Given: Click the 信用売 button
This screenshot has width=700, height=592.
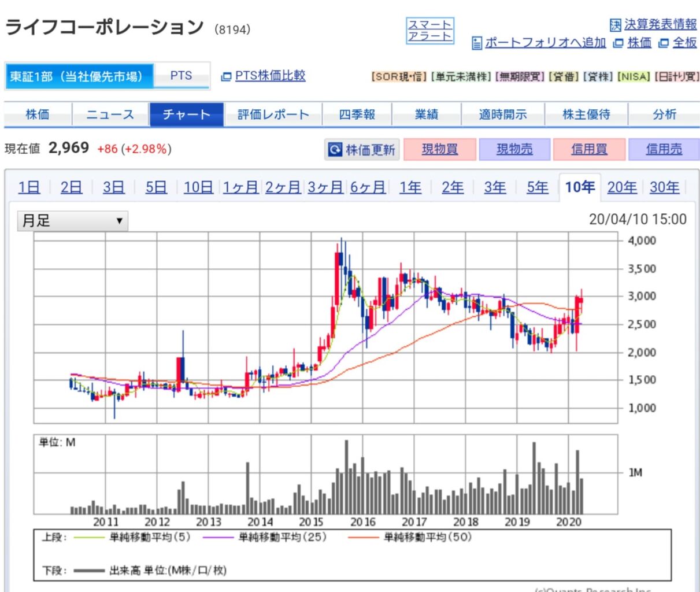Looking at the screenshot, I should click(664, 149).
